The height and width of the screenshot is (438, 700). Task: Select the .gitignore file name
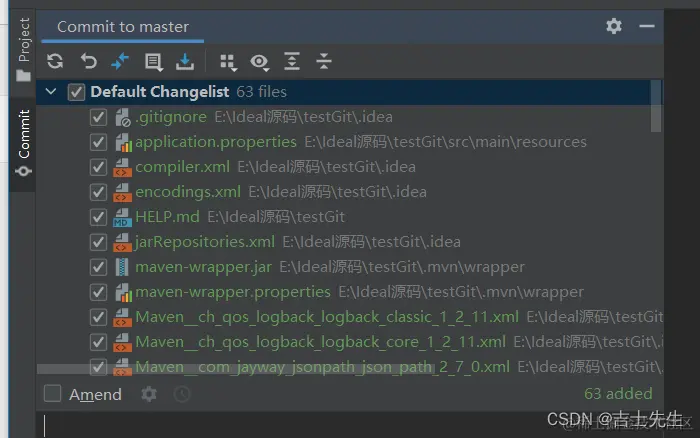(171, 117)
